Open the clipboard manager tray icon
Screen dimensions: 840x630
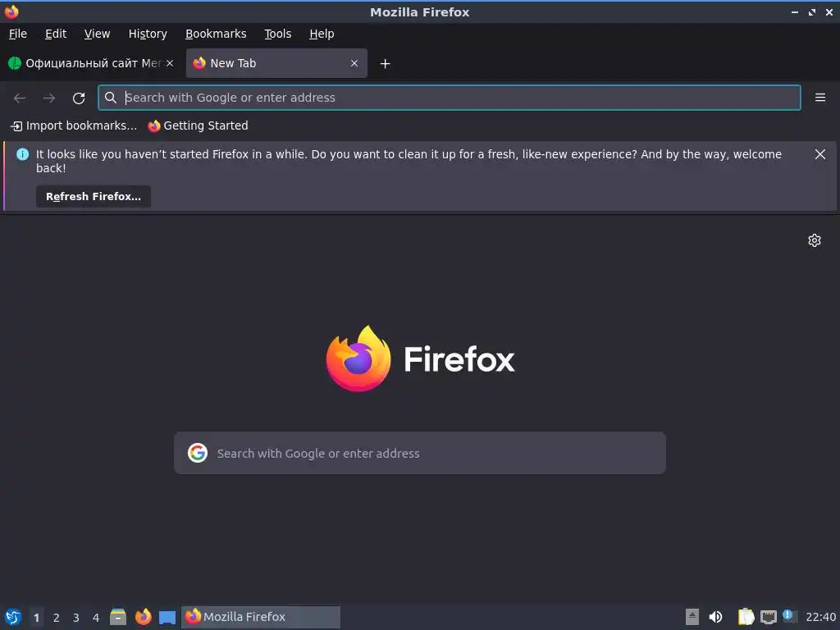coord(746,617)
